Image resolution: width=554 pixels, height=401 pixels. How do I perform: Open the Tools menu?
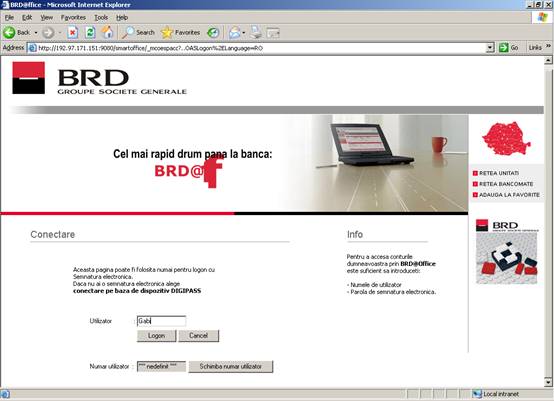click(x=101, y=17)
